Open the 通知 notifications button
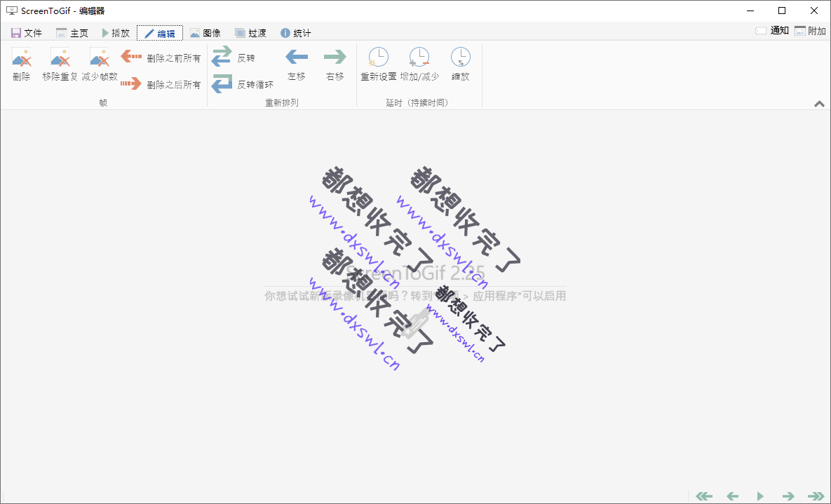The image size is (831, 504). pyautogui.click(x=772, y=31)
